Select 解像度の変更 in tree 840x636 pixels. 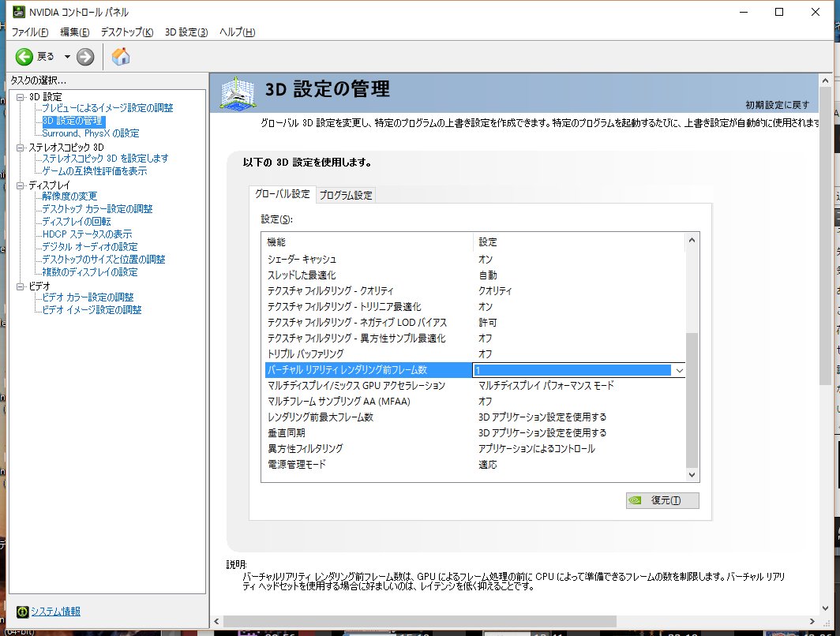pos(69,196)
